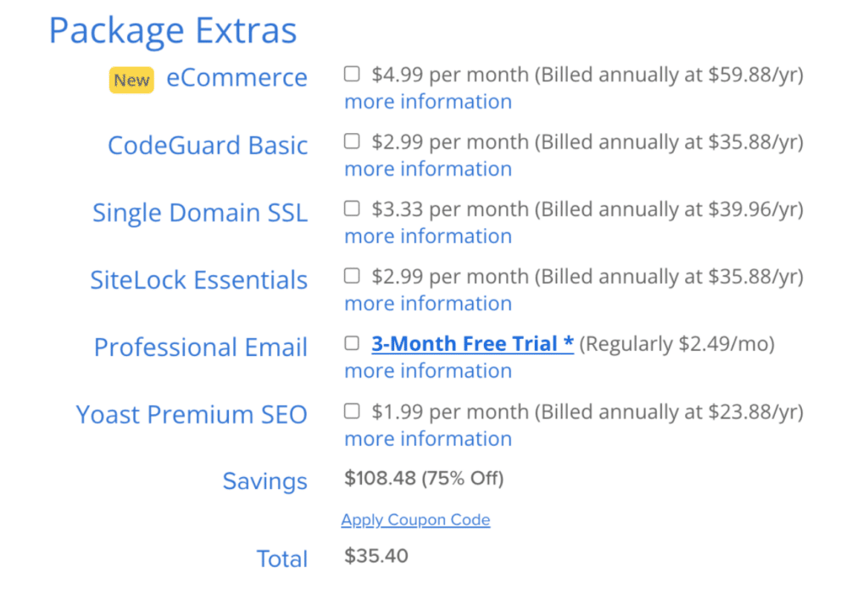Viewport: 868px width, 605px height.
Task: Click the Yoast Premium SEO label
Action: click(x=192, y=414)
